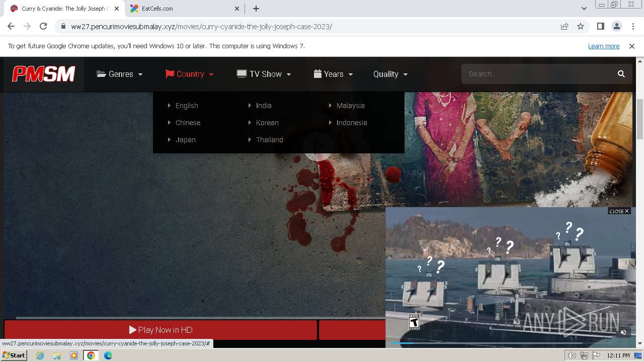Viewport: 644px width, 362px height.
Task: Click the Play Now in HD button
Action: point(160,330)
